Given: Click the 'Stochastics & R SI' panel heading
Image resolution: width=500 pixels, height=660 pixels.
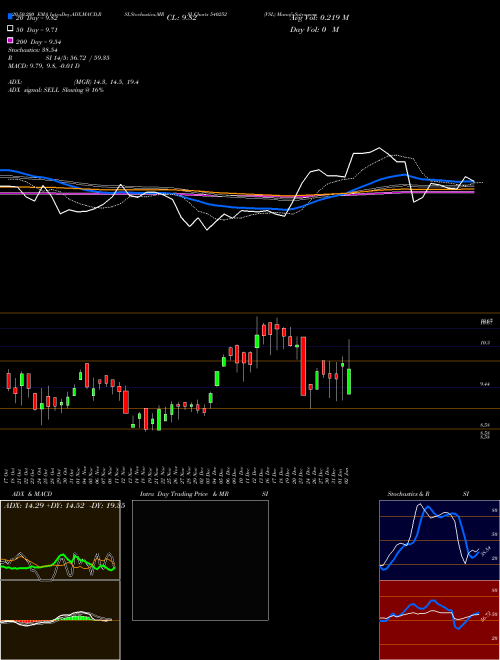Looking at the screenshot, I should click(x=428, y=494).
